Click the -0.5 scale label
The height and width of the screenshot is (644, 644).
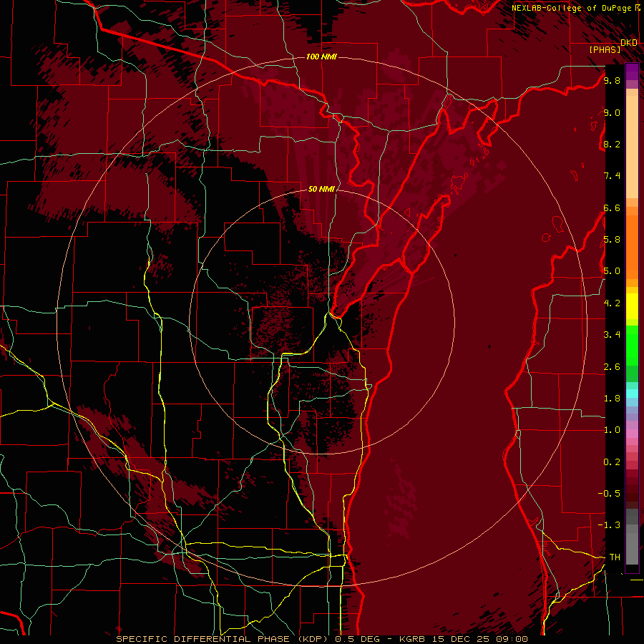[609, 494]
